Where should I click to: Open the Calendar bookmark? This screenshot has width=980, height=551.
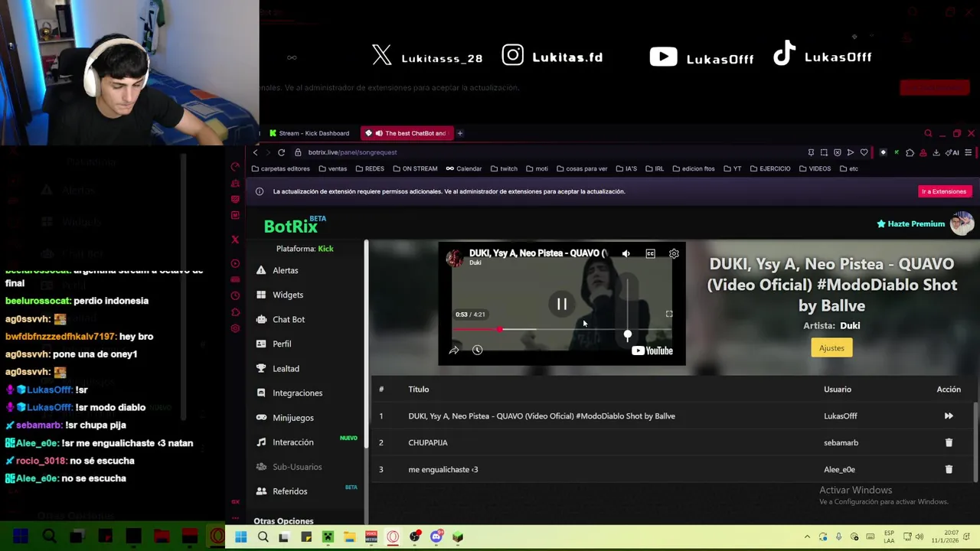click(x=463, y=168)
